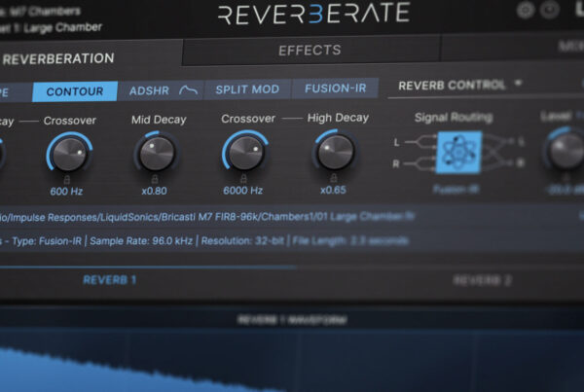Click the High Decay knob

(335, 152)
